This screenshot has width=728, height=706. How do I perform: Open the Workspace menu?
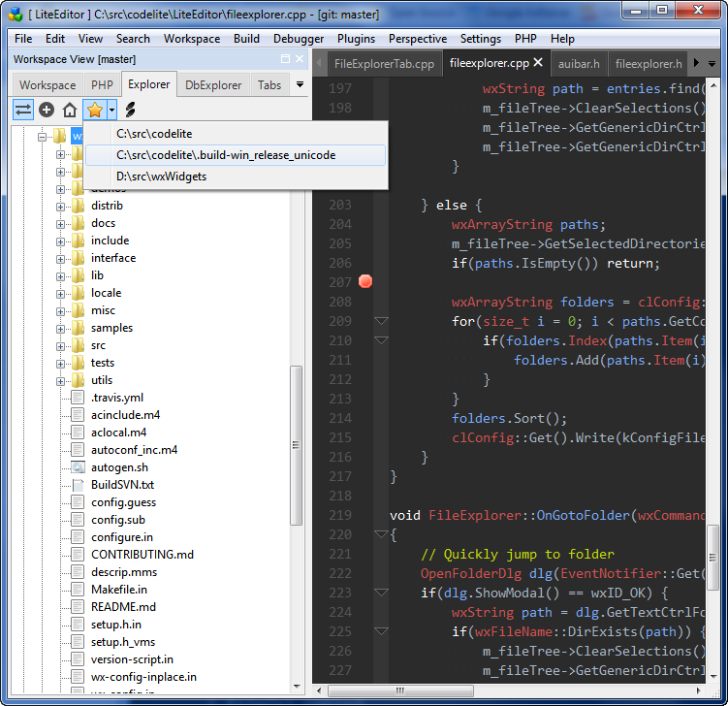pos(192,39)
